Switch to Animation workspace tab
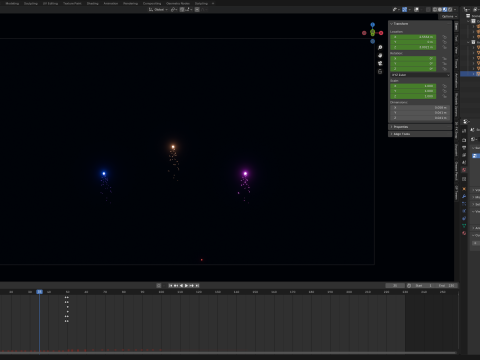Viewport: 480px width, 360px height. 111,3
